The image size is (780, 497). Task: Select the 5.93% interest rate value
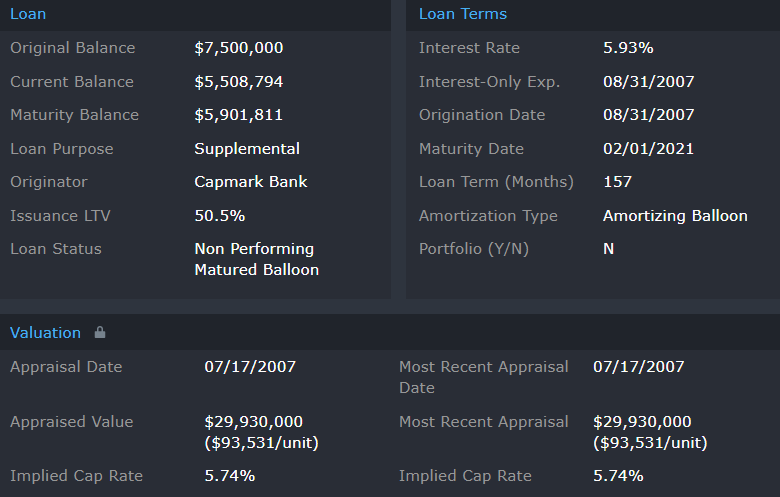click(x=628, y=48)
